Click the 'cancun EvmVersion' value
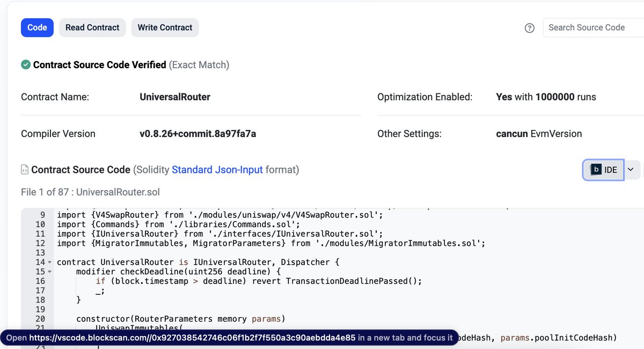 (539, 134)
